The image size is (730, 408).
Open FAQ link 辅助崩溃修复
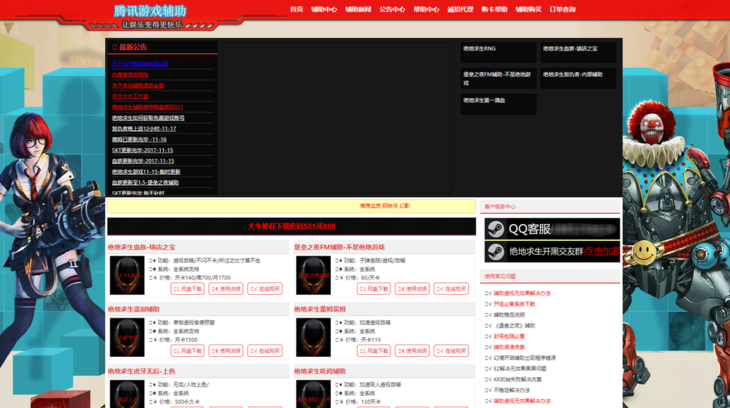[x=509, y=347]
